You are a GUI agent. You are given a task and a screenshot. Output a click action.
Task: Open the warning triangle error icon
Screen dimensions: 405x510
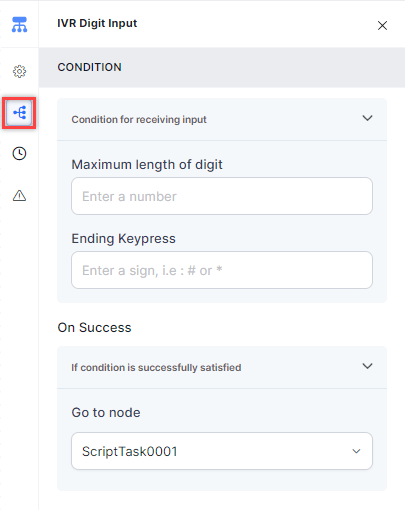(19, 195)
